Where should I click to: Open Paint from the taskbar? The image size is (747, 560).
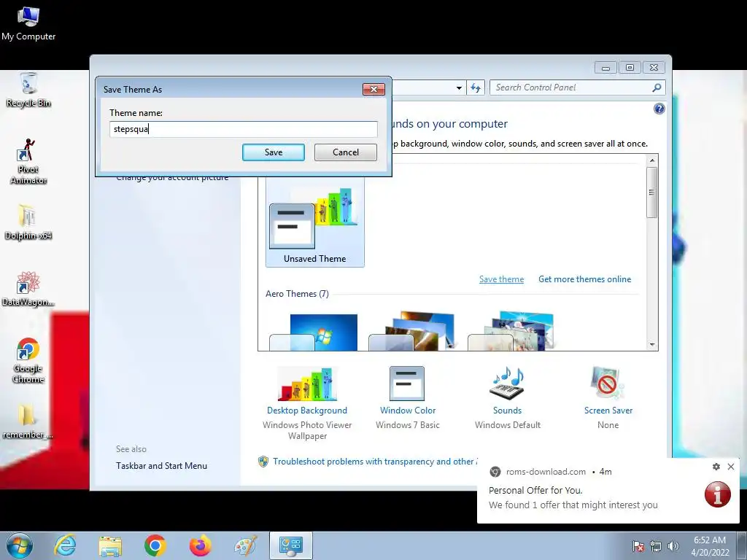[x=245, y=545]
